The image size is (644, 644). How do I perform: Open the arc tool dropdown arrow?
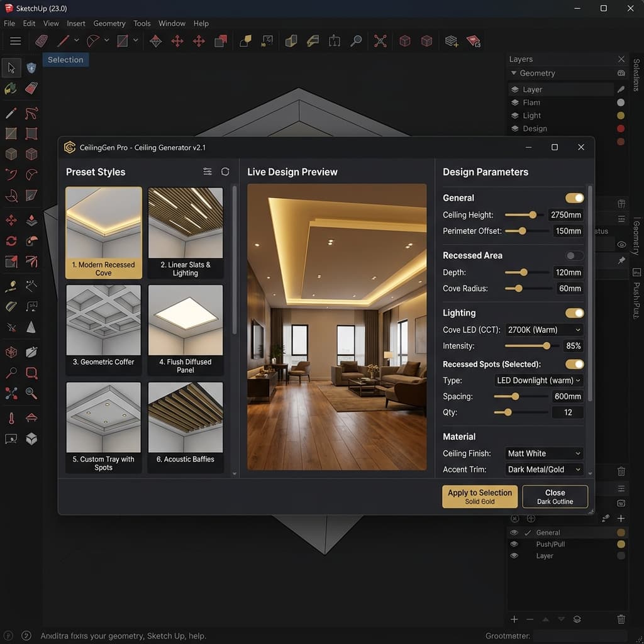[106, 40]
